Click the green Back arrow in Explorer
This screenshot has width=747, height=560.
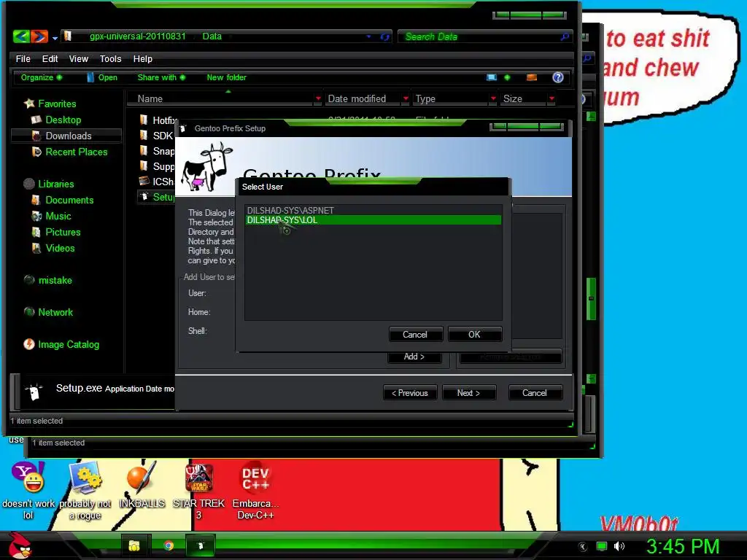pyautogui.click(x=21, y=36)
